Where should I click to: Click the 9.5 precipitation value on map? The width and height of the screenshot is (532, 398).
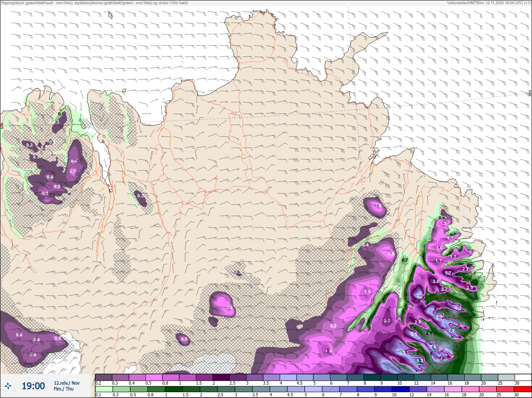pyautogui.click(x=419, y=361)
